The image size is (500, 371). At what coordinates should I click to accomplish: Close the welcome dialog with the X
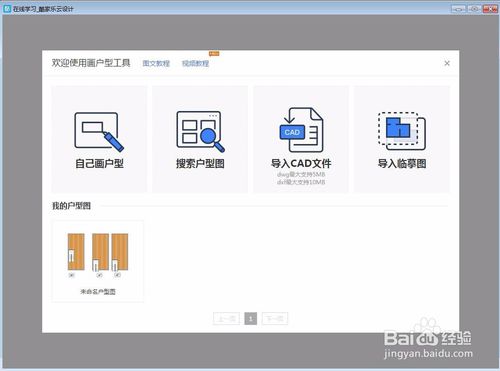coord(447,63)
